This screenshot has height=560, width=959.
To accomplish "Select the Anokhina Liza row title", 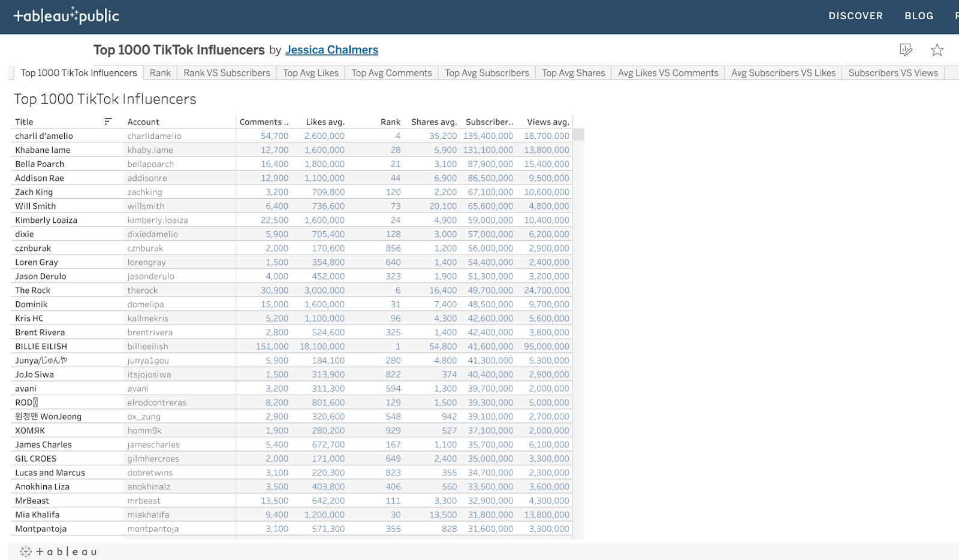I will coord(43,487).
